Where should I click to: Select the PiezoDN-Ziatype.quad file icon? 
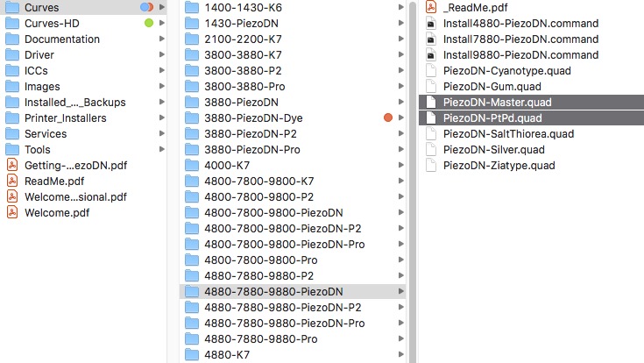coord(430,165)
